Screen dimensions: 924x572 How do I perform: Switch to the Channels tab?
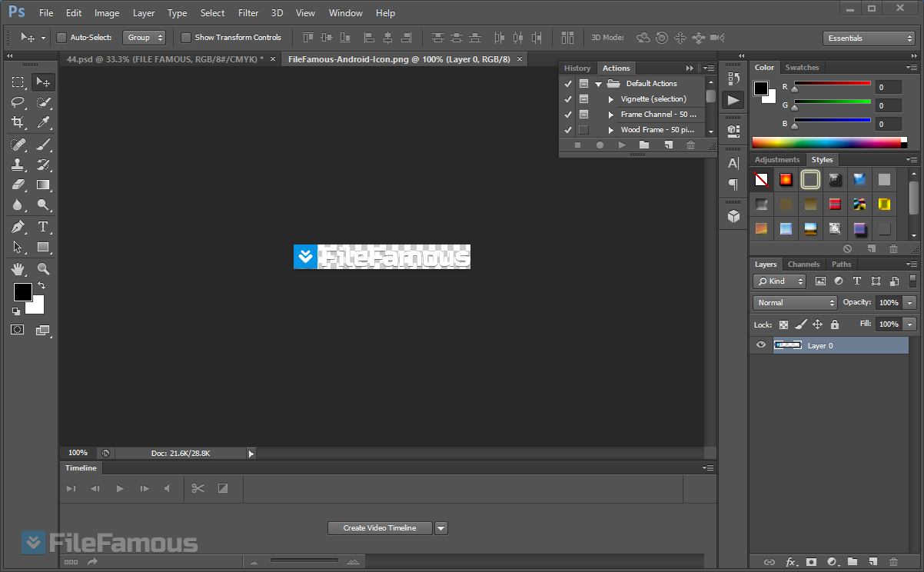tap(803, 264)
